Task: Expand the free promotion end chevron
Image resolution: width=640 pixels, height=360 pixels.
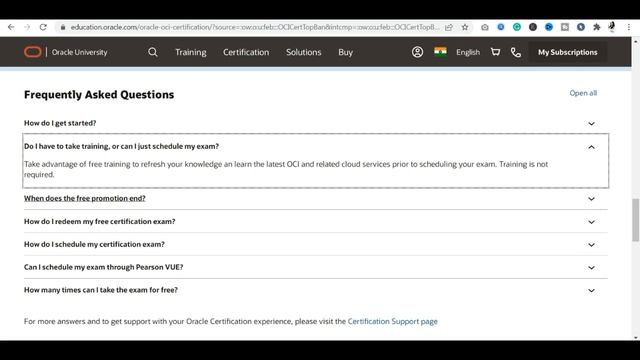Action: [x=591, y=199]
